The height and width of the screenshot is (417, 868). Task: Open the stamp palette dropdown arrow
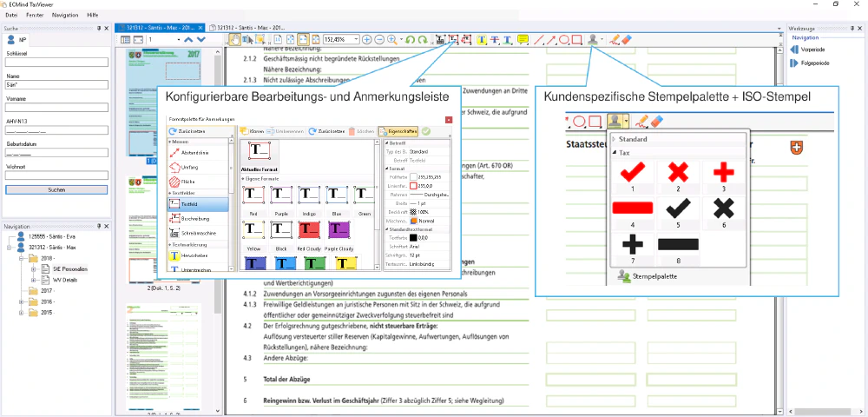(602, 39)
